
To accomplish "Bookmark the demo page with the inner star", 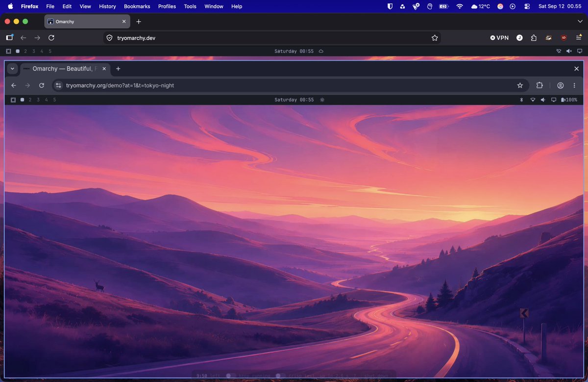I will pos(520,85).
